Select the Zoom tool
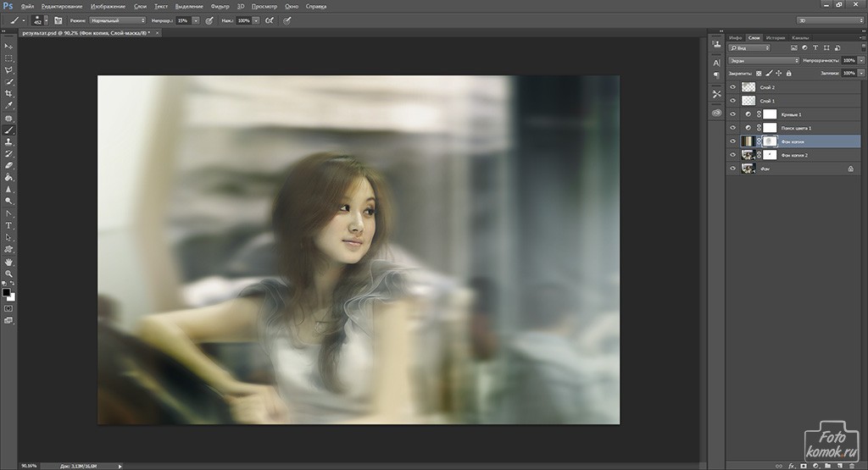The height and width of the screenshot is (470, 868). [8, 274]
